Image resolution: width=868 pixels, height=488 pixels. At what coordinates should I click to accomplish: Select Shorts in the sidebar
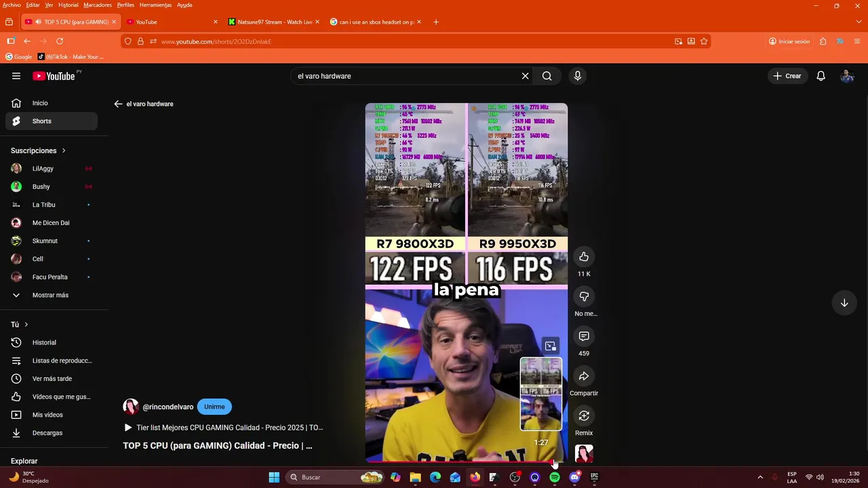tap(52, 121)
